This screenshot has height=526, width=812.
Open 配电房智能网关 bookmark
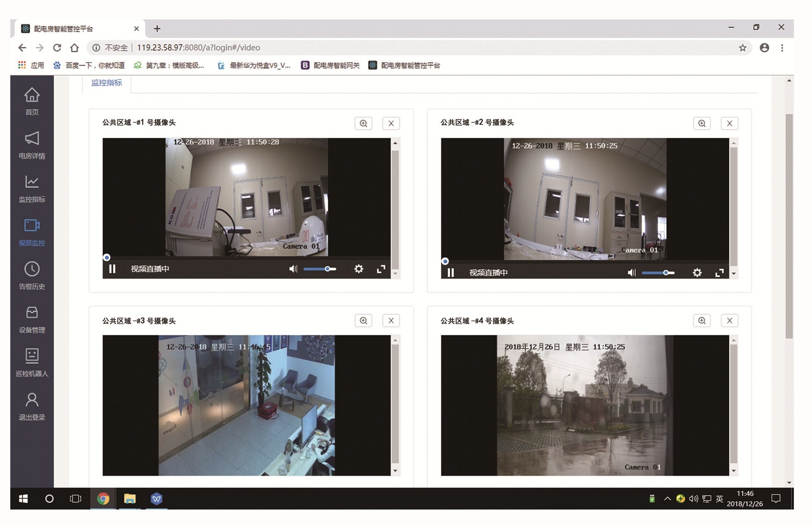[x=331, y=65]
